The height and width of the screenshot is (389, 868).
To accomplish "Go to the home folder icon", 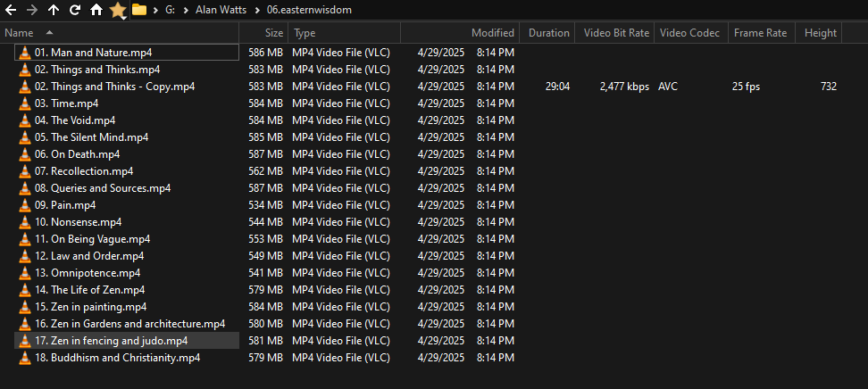I will (96, 10).
